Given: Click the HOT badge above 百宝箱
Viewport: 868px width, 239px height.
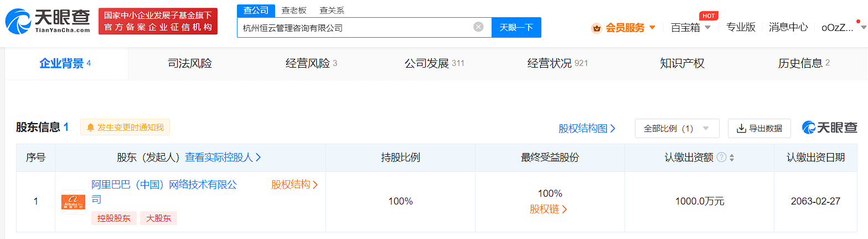Looking at the screenshot, I should click(709, 16).
